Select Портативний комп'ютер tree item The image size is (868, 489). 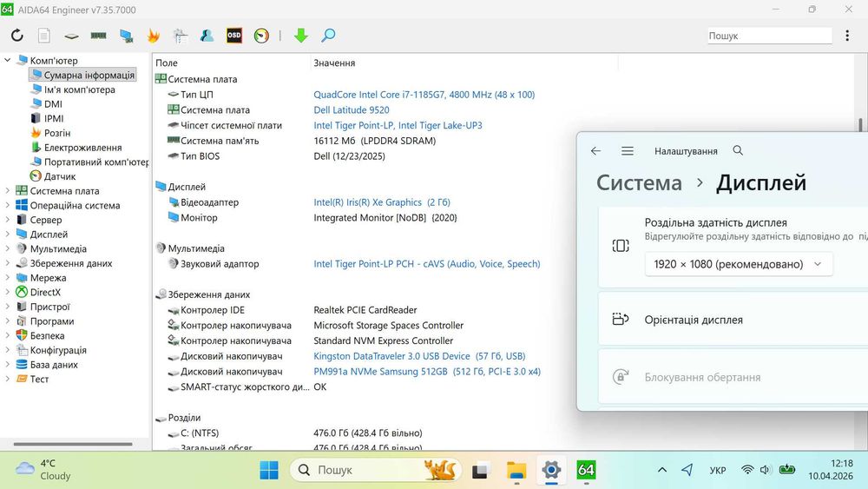[x=96, y=162]
